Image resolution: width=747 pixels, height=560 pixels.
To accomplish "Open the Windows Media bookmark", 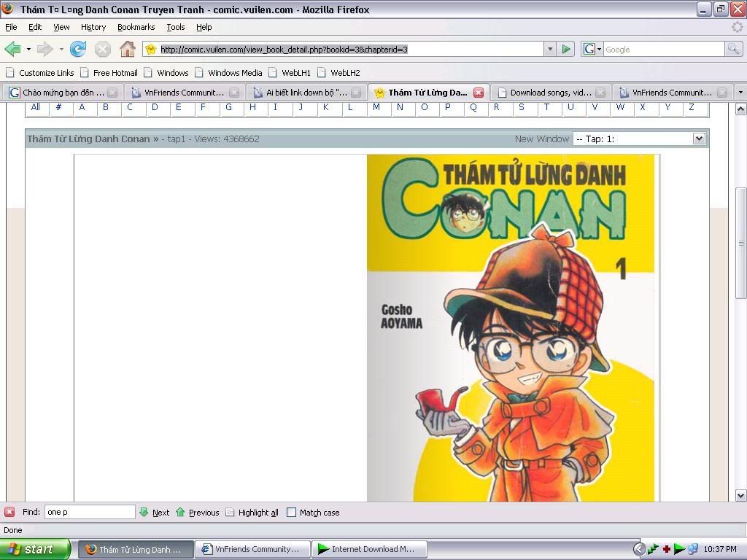I will click(x=228, y=73).
